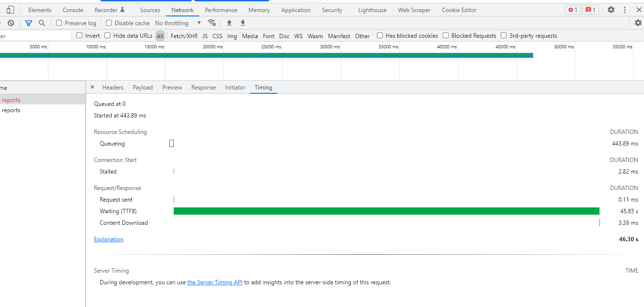Open network conditions wifi icon
The image size is (644, 307).
(x=211, y=23)
